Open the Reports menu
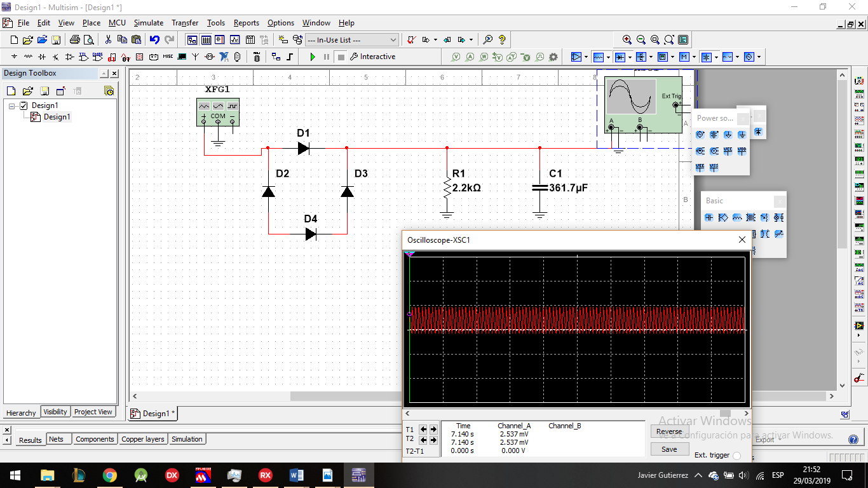 [247, 23]
